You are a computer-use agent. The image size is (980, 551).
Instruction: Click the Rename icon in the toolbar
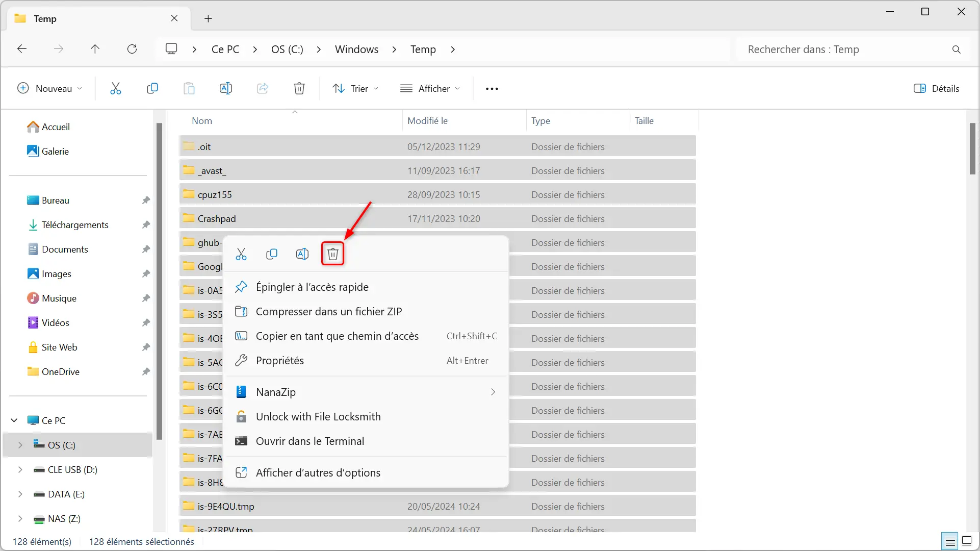pyautogui.click(x=226, y=88)
